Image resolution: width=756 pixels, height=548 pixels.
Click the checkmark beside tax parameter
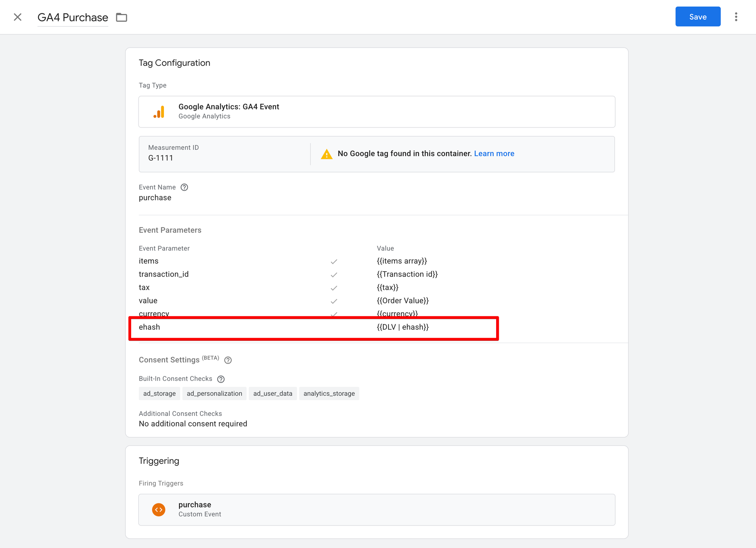point(334,288)
